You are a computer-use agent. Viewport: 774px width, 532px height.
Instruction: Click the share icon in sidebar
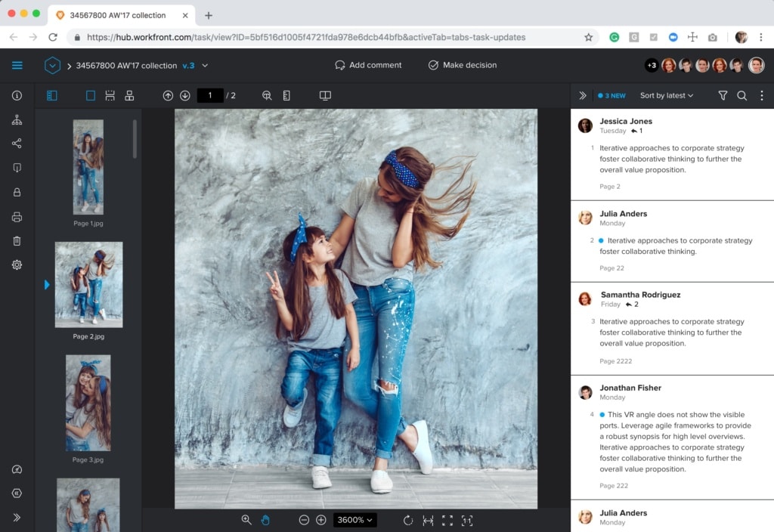[17, 143]
